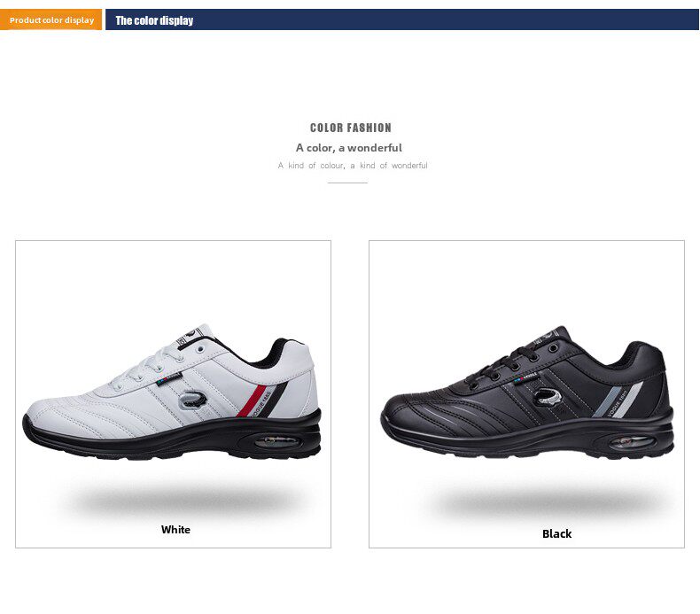Click the A color, a wonderful subtitle
The height and width of the screenshot is (614, 700).
tap(348, 148)
